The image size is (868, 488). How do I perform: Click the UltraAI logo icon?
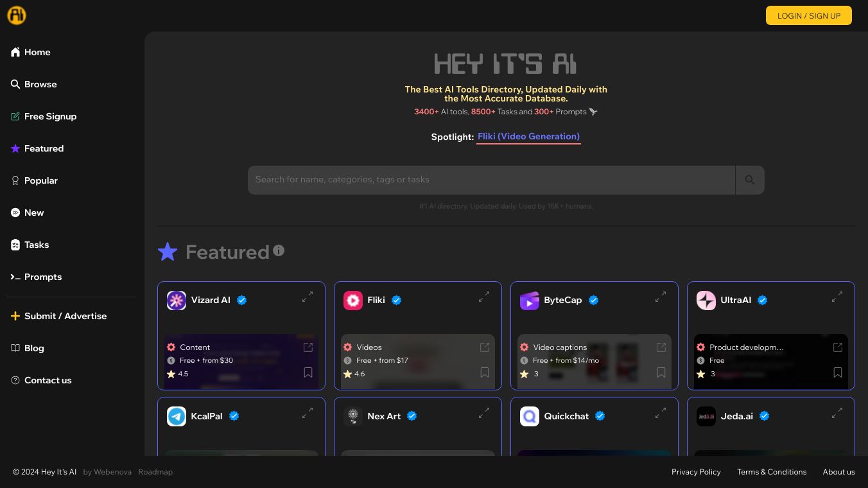(x=706, y=301)
